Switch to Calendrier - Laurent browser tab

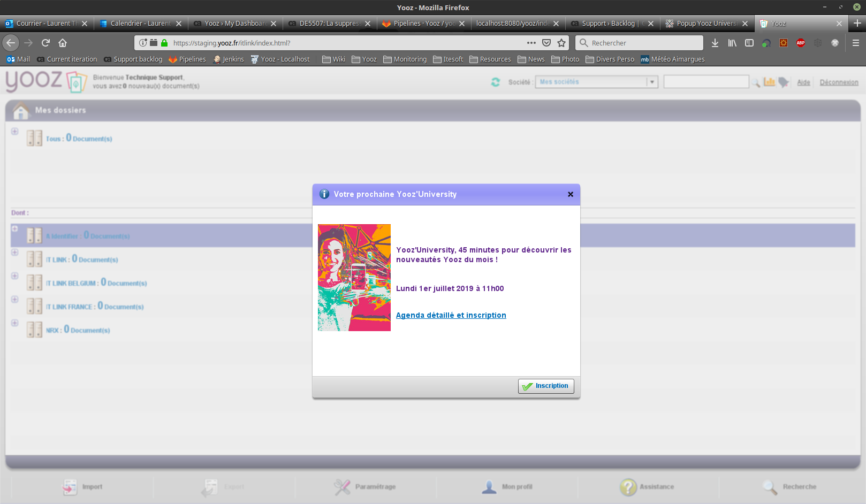pyautogui.click(x=140, y=24)
